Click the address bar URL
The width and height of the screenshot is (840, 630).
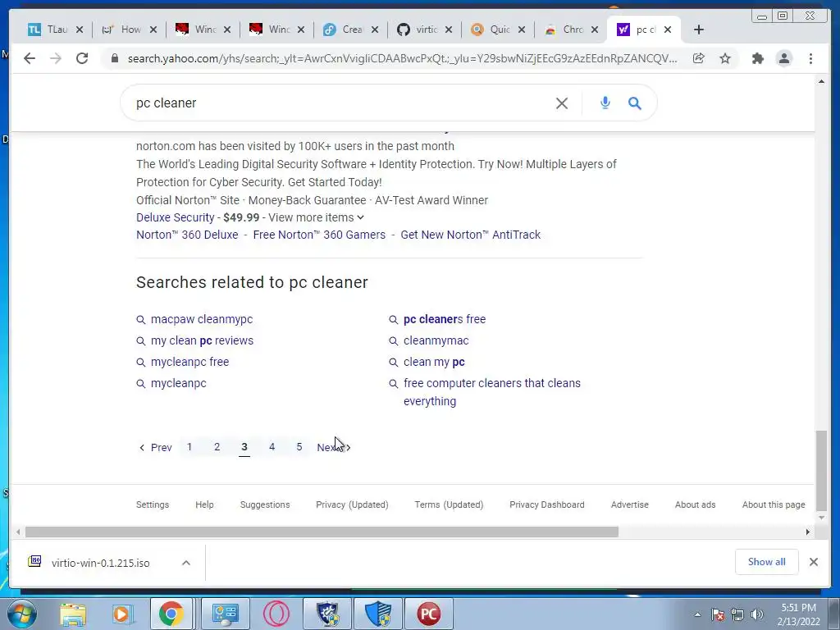tap(402, 58)
